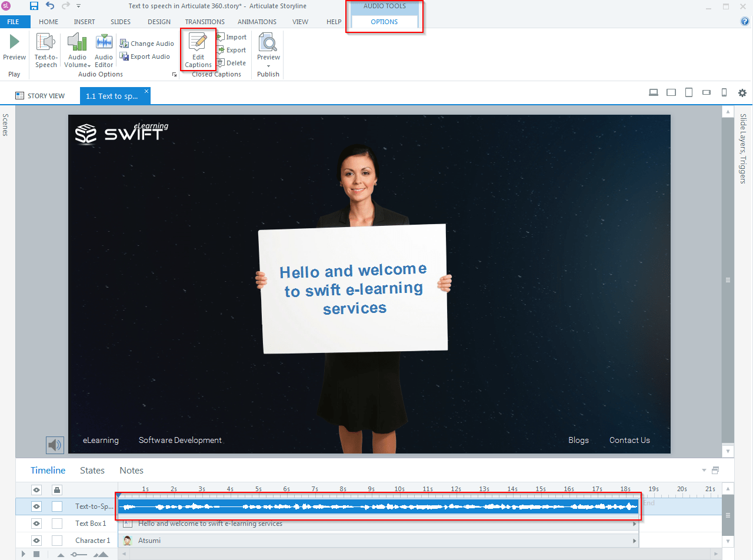
Task: Click the Swift eLearning logo on the slide
Action: click(121, 134)
